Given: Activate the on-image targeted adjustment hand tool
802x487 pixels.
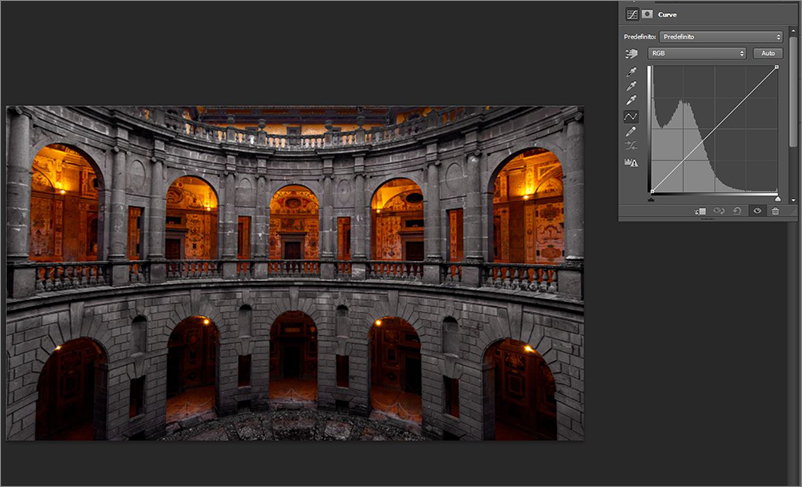Looking at the screenshot, I should [x=631, y=53].
